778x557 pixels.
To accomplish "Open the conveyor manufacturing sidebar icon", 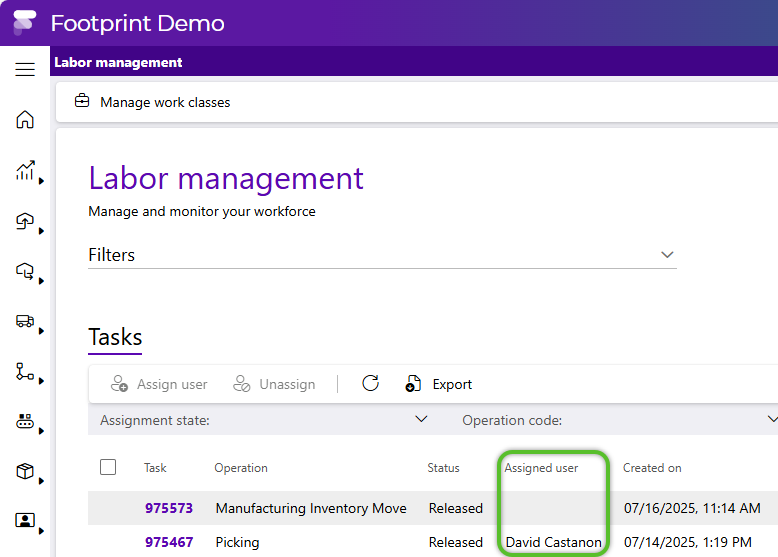I will [x=25, y=421].
